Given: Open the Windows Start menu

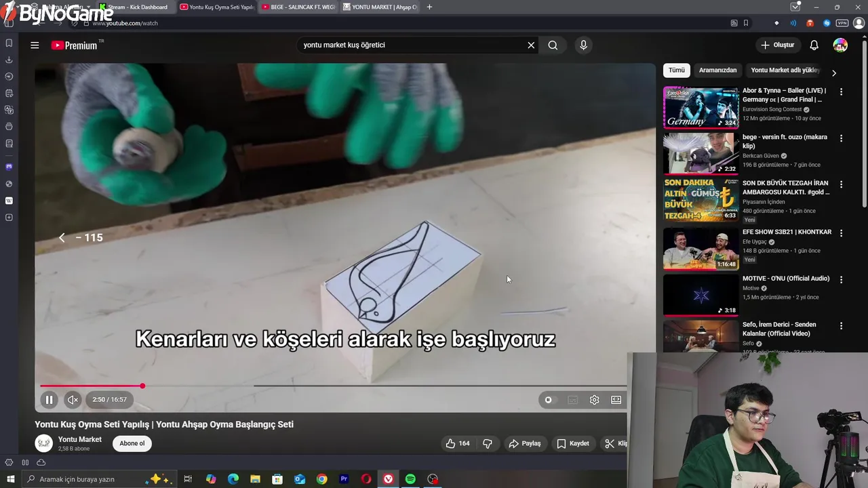Looking at the screenshot, I should point(10,479).
